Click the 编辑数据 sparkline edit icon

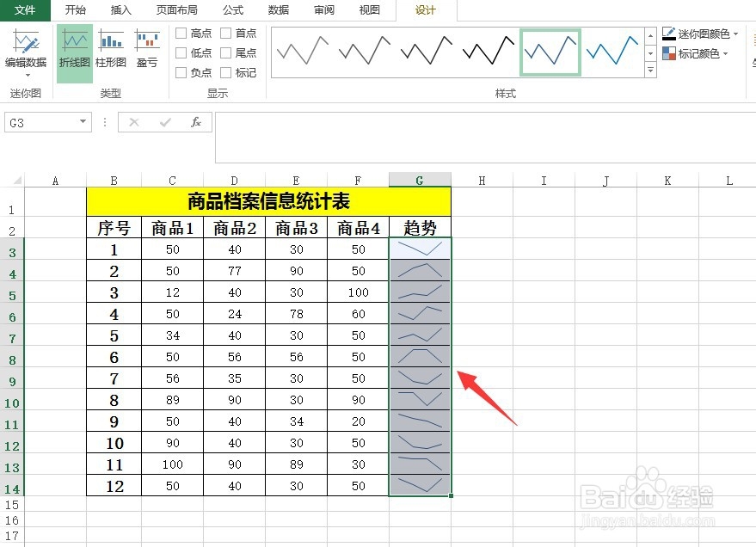tap(26, 41)
